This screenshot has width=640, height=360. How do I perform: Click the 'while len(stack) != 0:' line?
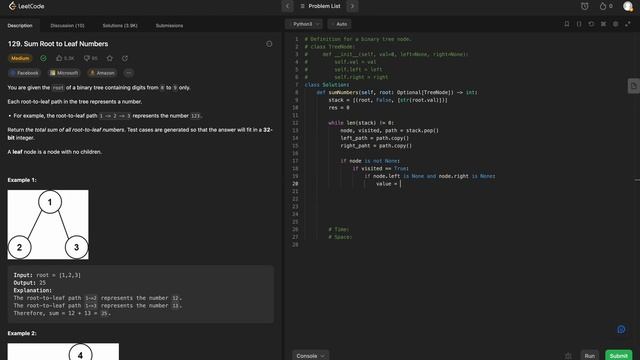361,122
